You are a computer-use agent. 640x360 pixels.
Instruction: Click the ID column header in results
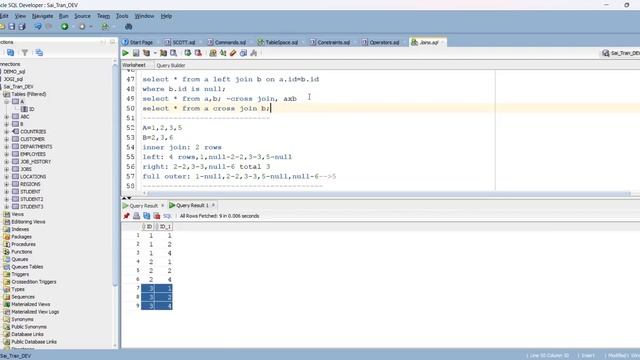point(148,227)
